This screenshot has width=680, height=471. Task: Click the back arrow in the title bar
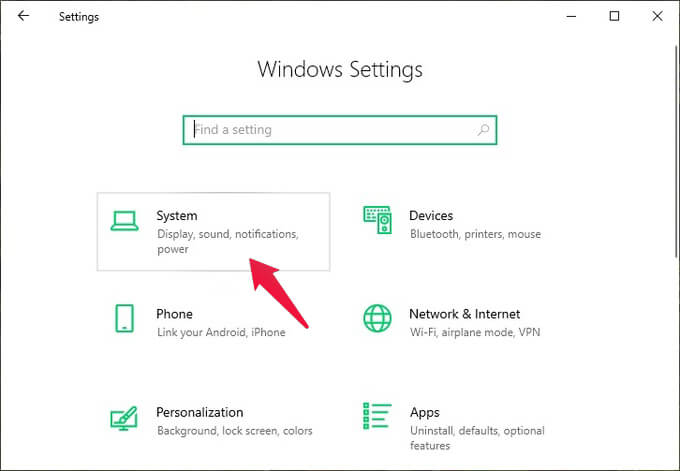(23, 16)
